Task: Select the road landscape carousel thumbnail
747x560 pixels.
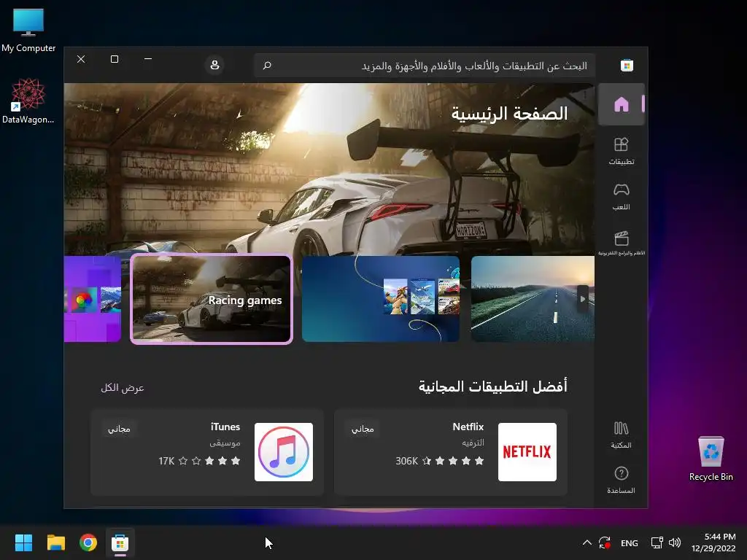Action: click(532, 299)
